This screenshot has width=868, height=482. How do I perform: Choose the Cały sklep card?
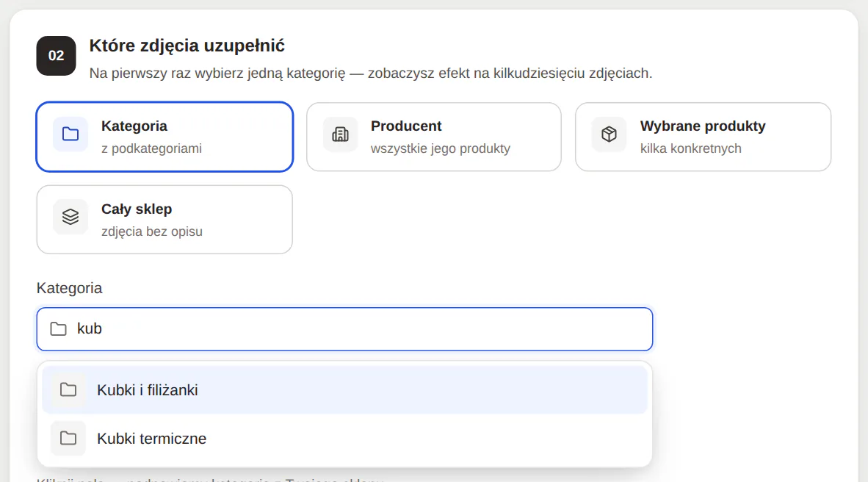(164, 220)
